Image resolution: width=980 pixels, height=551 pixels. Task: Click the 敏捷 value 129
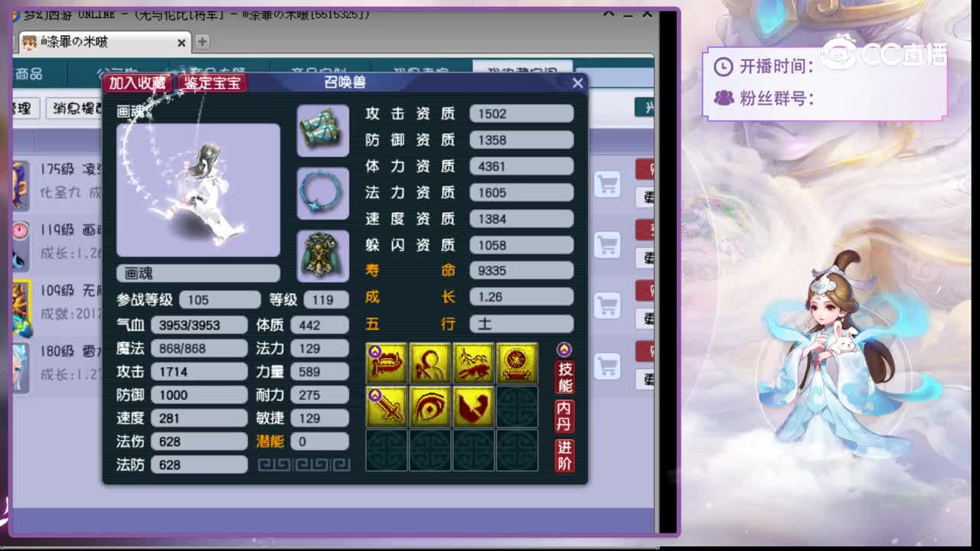point(320,418)
